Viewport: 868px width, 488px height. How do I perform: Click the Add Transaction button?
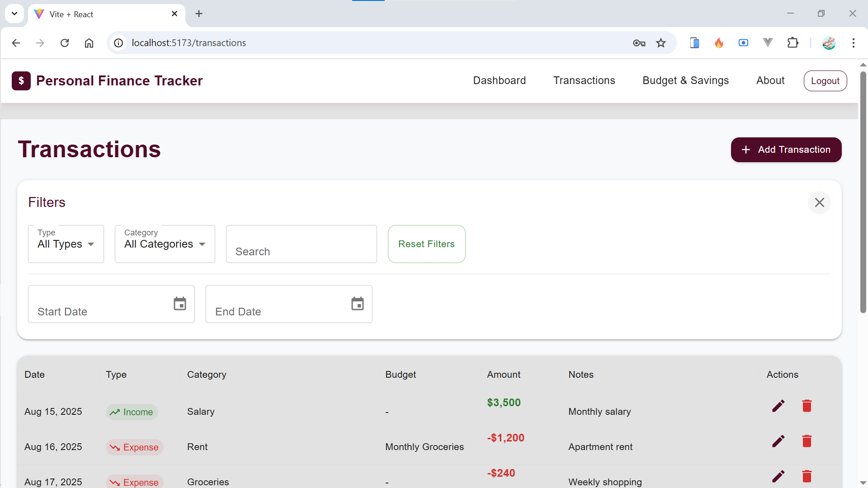pyautogui.click(x=786, y=150)
